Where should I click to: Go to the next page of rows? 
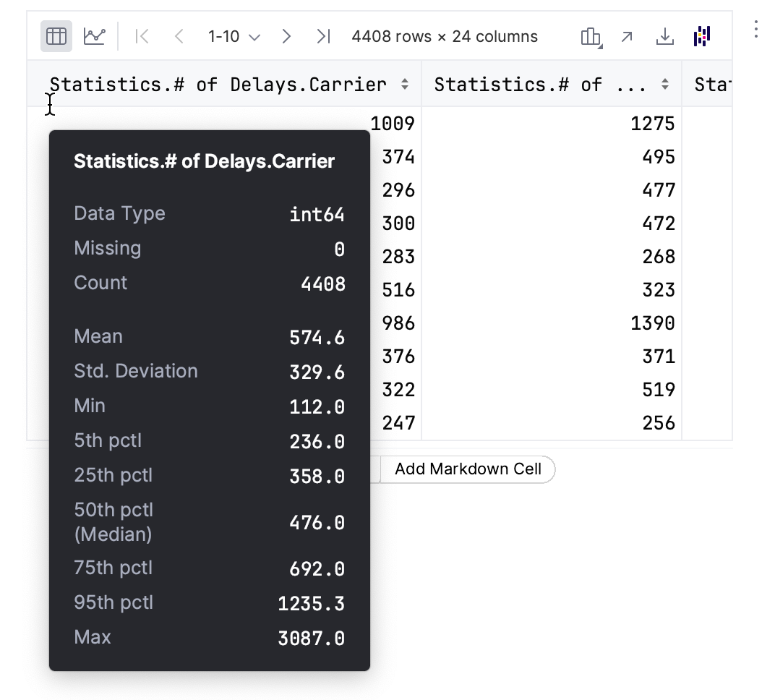(286, 36)
